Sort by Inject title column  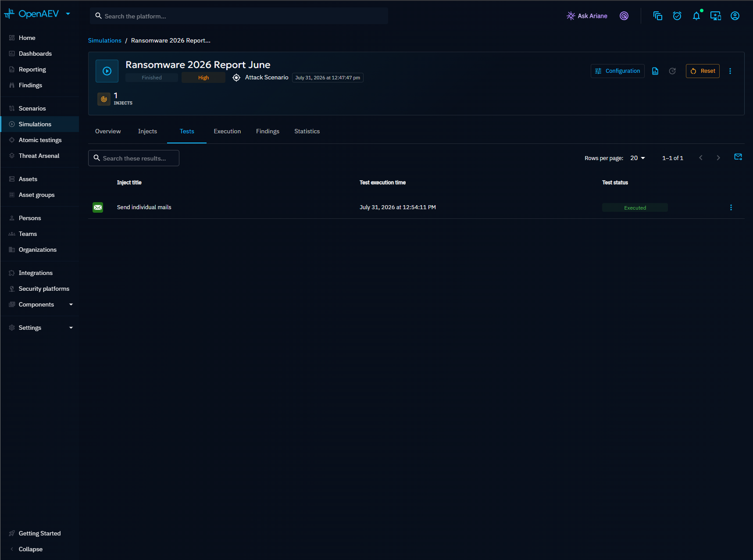tap(129, 182)
